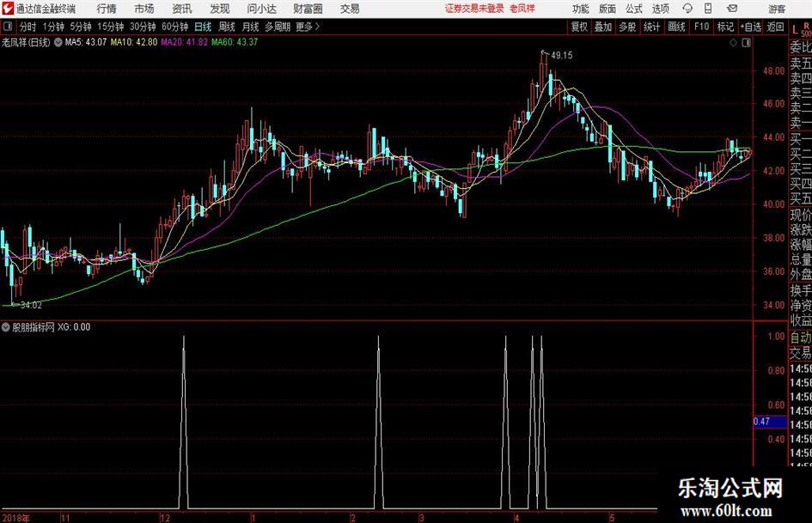The width and height of the screenshot is (812, 523).
Task: Click the MA60: 43.37 label
Action: [235, 42]
